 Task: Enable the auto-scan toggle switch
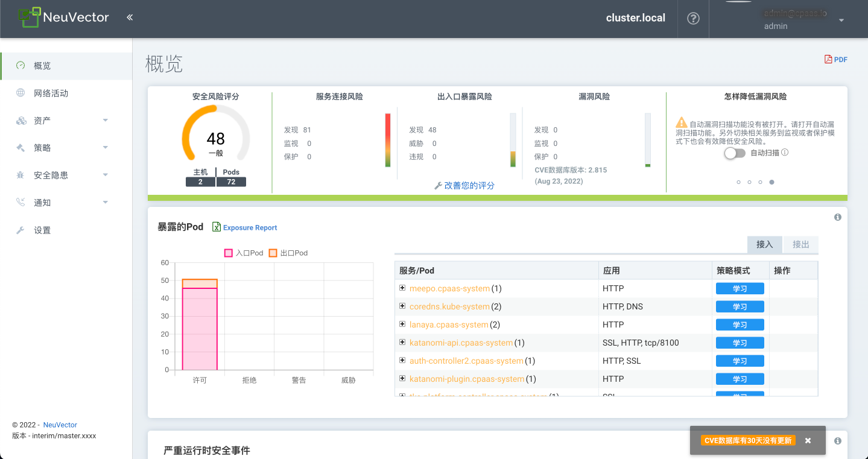coord(735,153)
